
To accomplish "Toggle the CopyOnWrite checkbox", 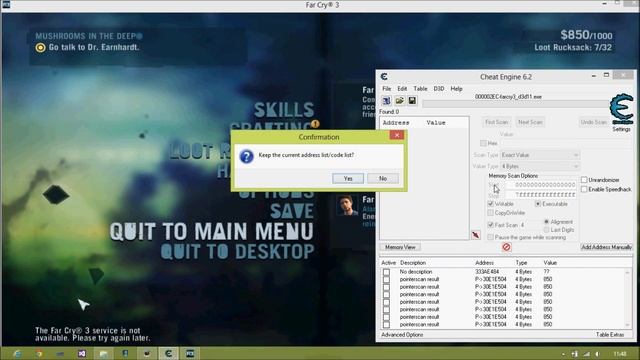I will coord(491,213).
